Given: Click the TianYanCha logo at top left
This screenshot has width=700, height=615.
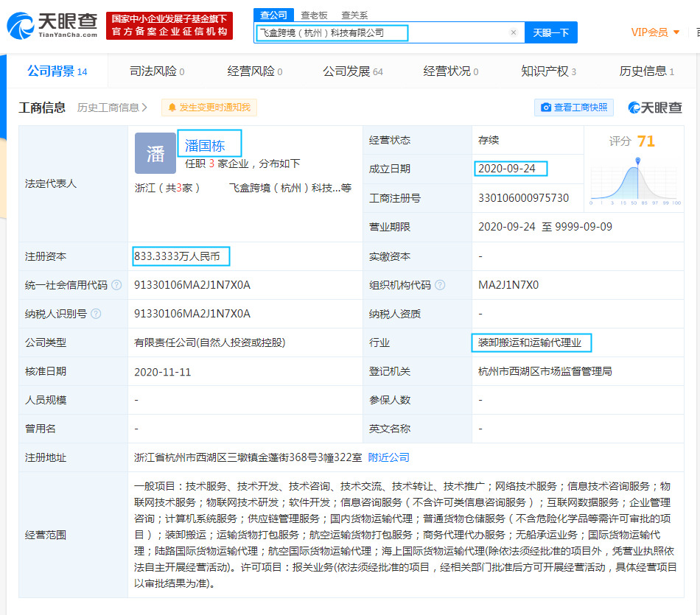Looking at the screenshot, I should [x=52, y=26].
